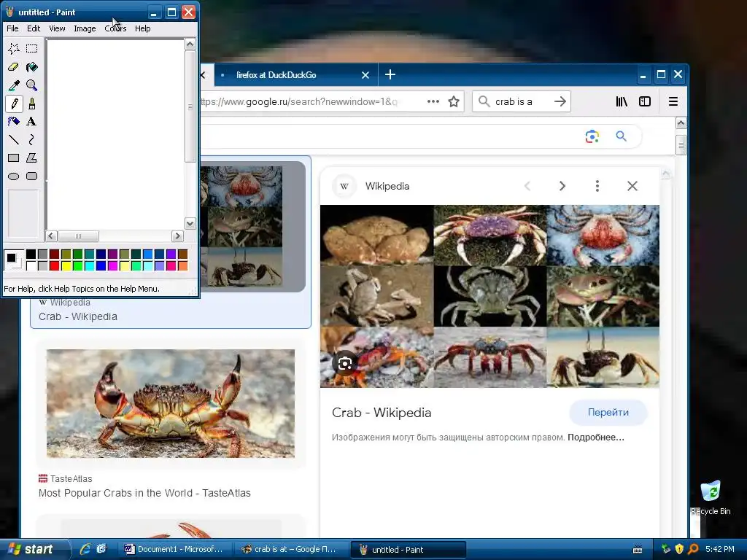Select the Airbrush tool in Paint
747x560 pixels.
point(14,122)
